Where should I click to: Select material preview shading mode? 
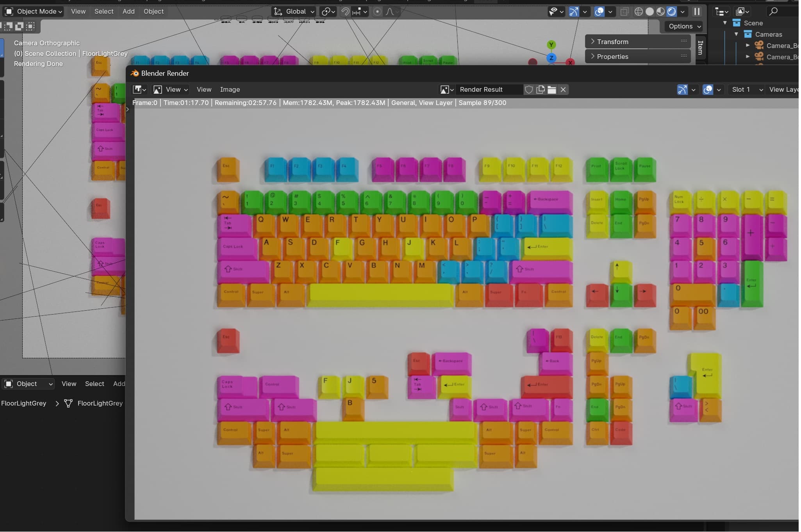click(x=660, y=12)
